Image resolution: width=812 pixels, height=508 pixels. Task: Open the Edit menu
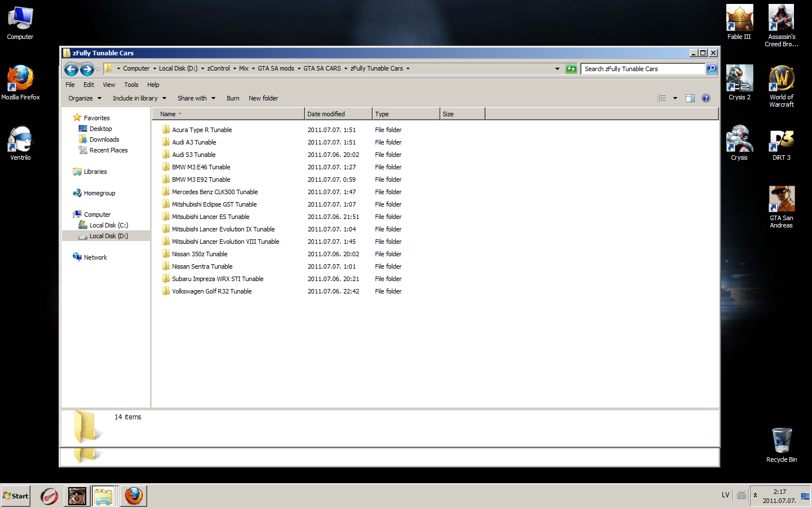89,85
